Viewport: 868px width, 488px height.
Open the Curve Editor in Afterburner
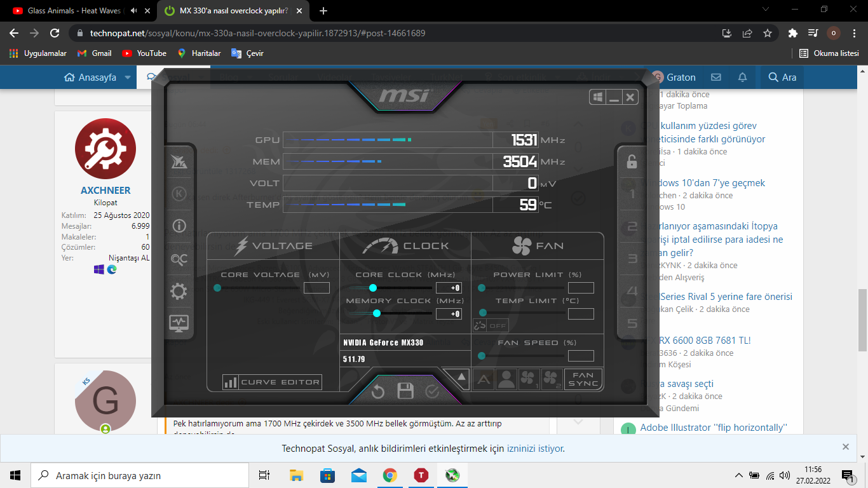(272, 382)
